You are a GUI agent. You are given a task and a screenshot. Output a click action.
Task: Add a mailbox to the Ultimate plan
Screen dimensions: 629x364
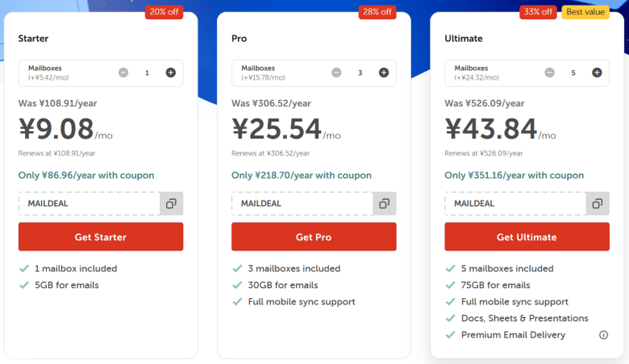tap(597, 72)
